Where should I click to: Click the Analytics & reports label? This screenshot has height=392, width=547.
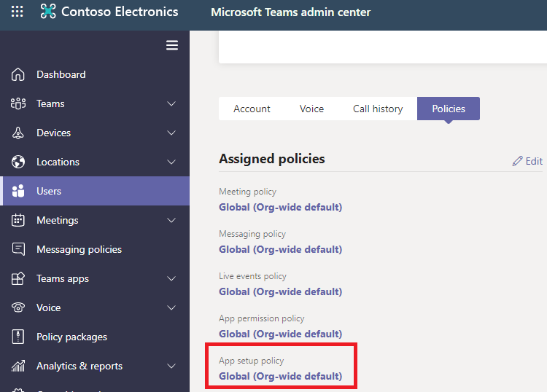[x=79, y=366]
